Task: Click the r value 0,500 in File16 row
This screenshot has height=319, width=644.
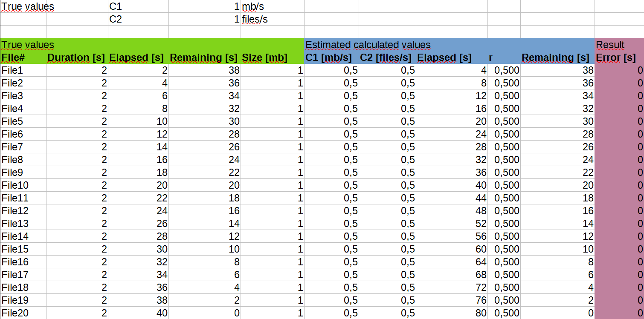Action: click(504, 262)
